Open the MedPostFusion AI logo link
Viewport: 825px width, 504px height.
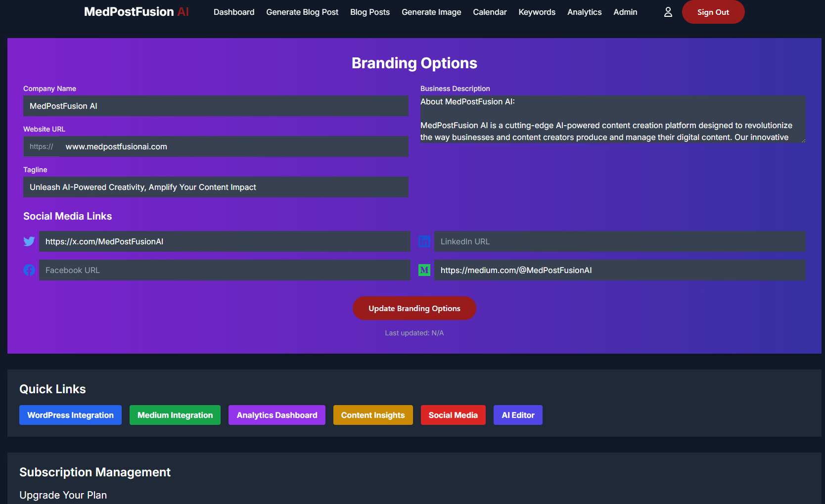pyautogui.click(x=137, y=12)
